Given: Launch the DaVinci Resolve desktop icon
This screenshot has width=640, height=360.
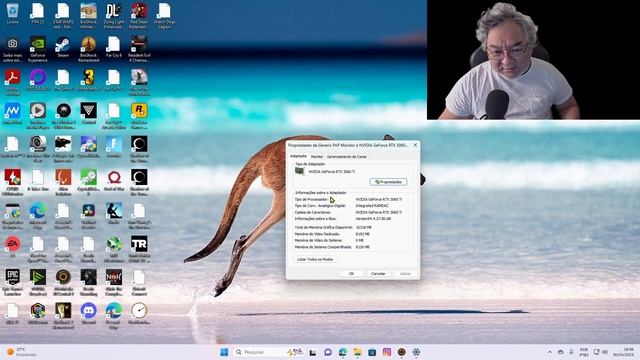Looking at the screenshot, I should coord(88,216).
